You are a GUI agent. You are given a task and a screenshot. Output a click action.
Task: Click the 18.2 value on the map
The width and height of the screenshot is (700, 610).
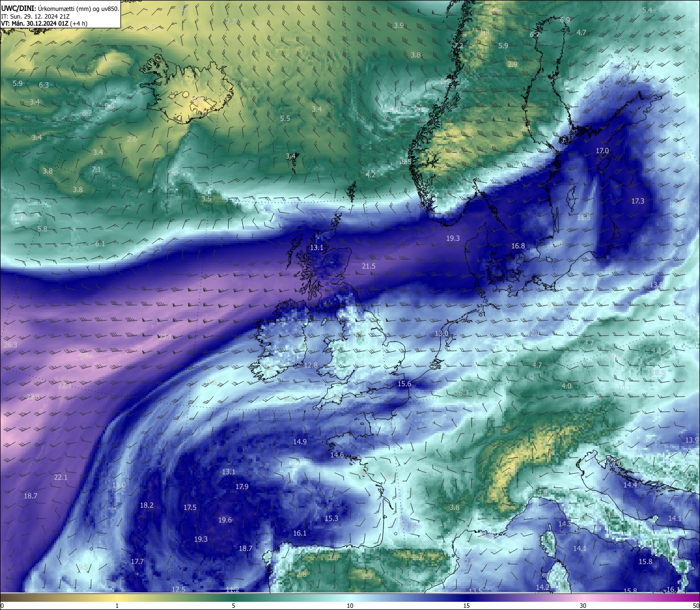point(147,506)
